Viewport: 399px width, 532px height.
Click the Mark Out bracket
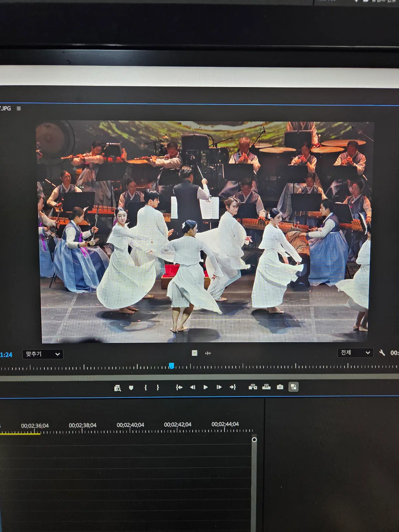pos(158,387)
